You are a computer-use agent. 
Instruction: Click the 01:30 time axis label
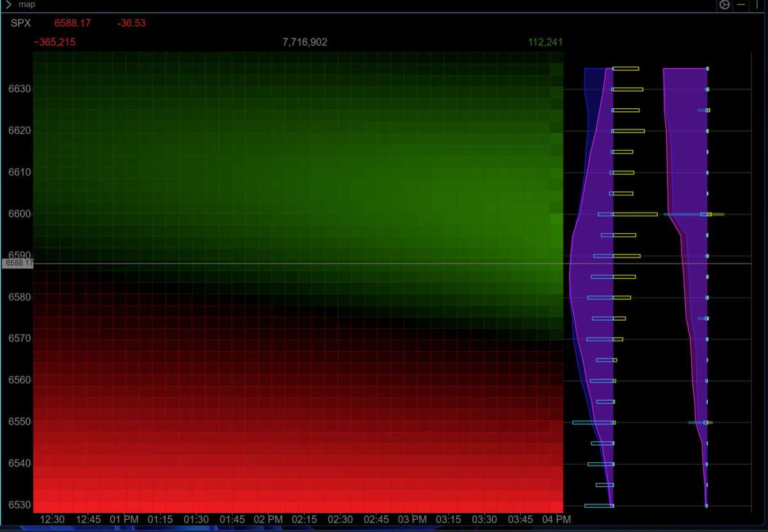(196, 519)
